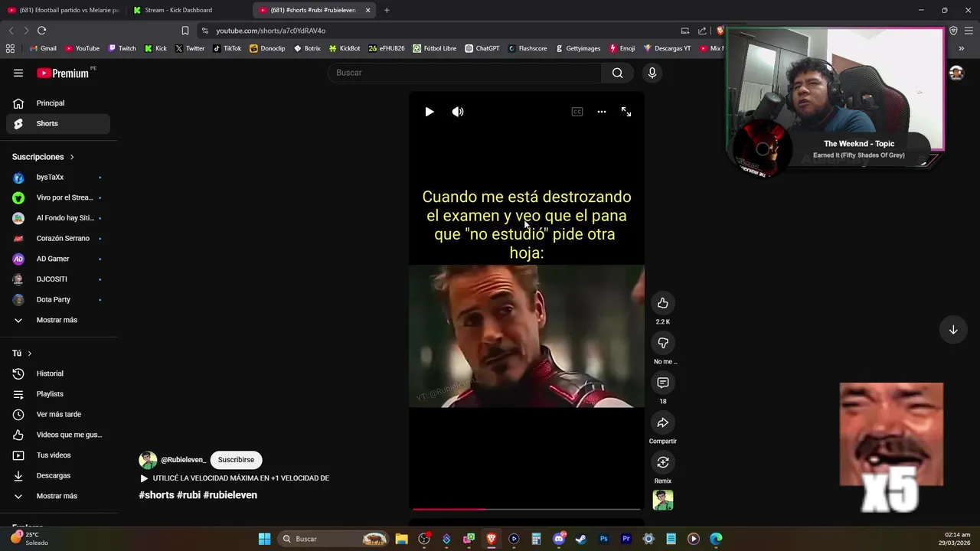
Task: Subscribe to @Rubieleven_ with Suscribirse
Action: [x=236, y=460]
